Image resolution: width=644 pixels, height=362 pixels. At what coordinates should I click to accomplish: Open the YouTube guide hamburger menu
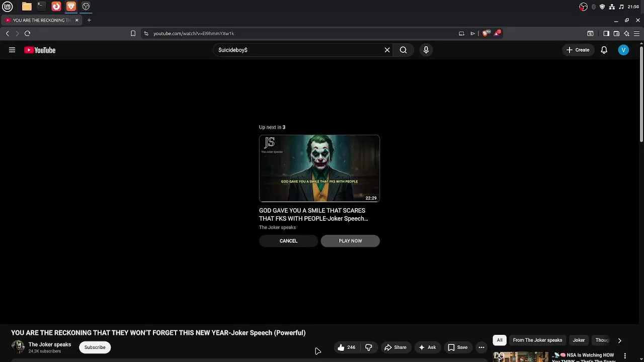[x=12, y=50]
